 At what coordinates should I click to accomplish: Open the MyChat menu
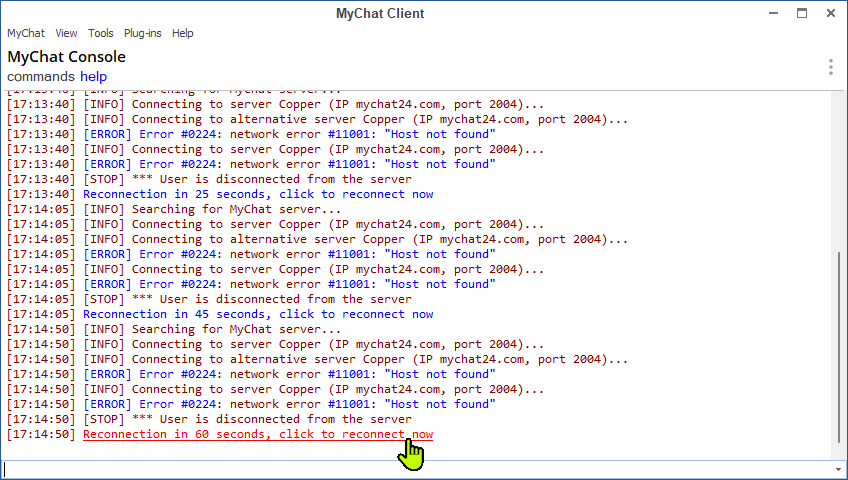click(25, 33)
